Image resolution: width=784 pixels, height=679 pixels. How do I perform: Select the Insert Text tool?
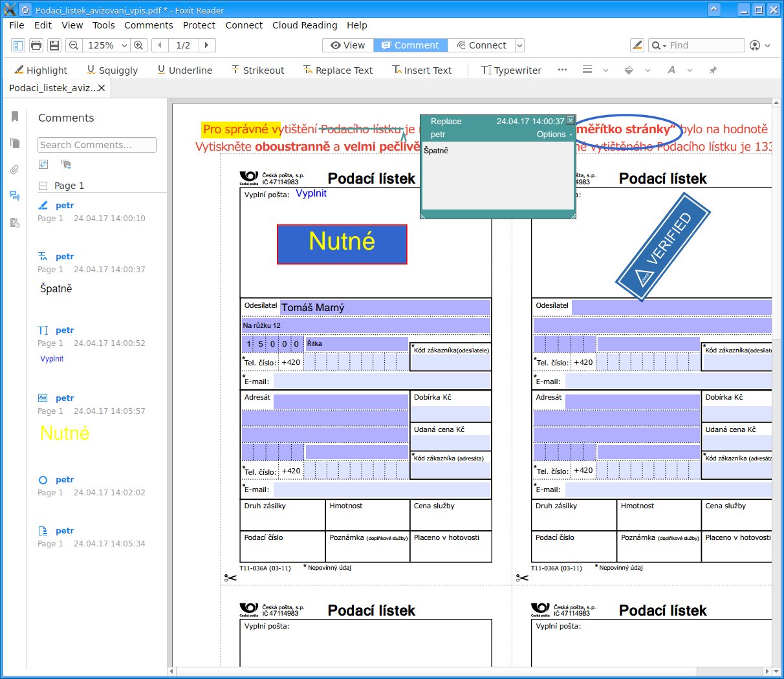(x=422, y=70)
